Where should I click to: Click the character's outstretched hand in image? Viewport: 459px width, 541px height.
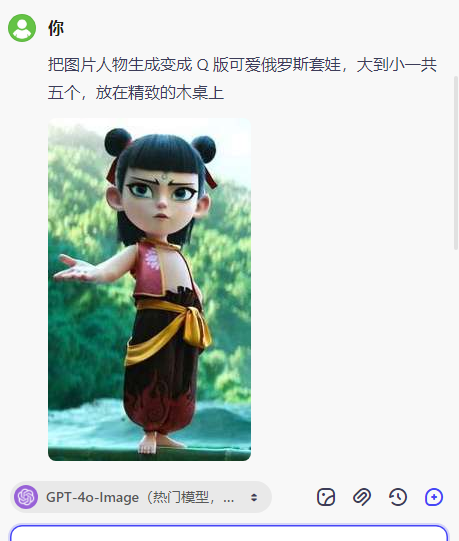point(74,268)
